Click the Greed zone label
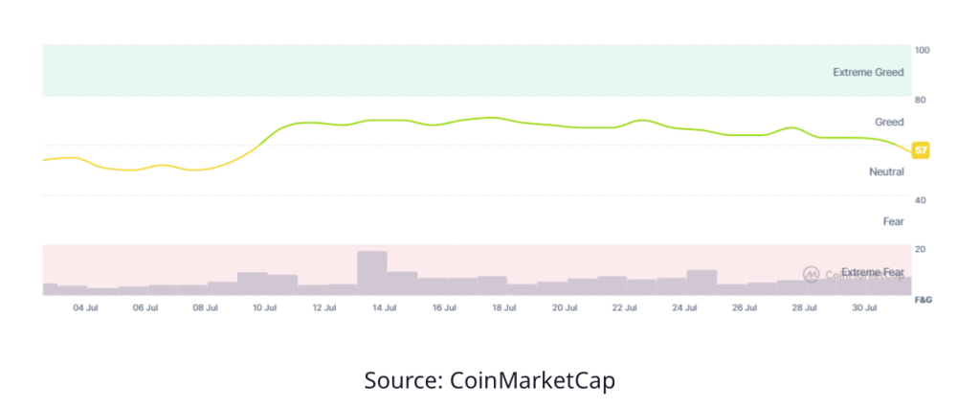The height and width of the screenshot is (409, 980). pyautogui.click(x=889, y=123)
